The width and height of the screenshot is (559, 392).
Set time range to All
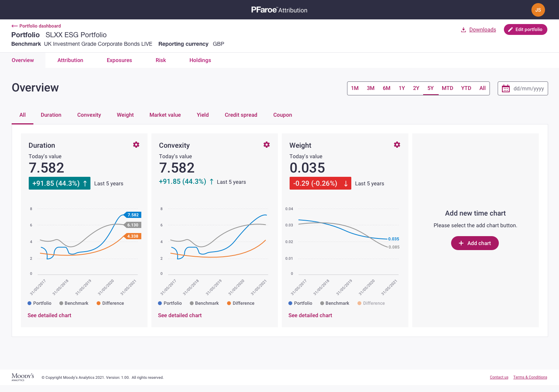pyautogui.click(x=483, y=88)
